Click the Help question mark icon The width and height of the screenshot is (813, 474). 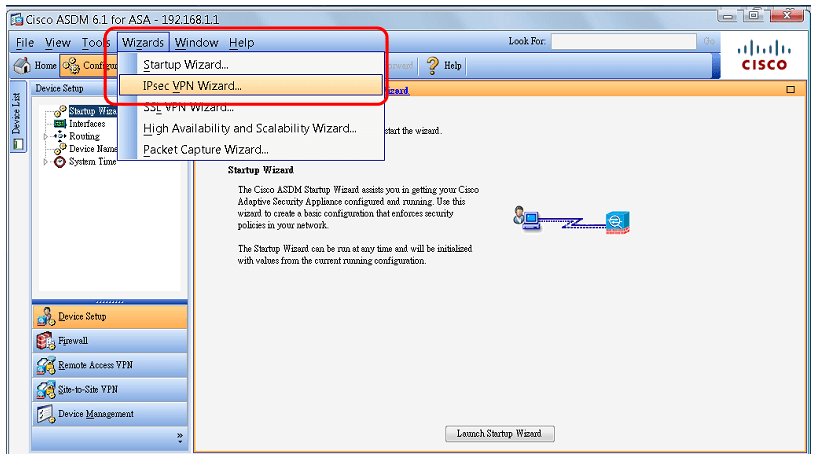(432, 65)
